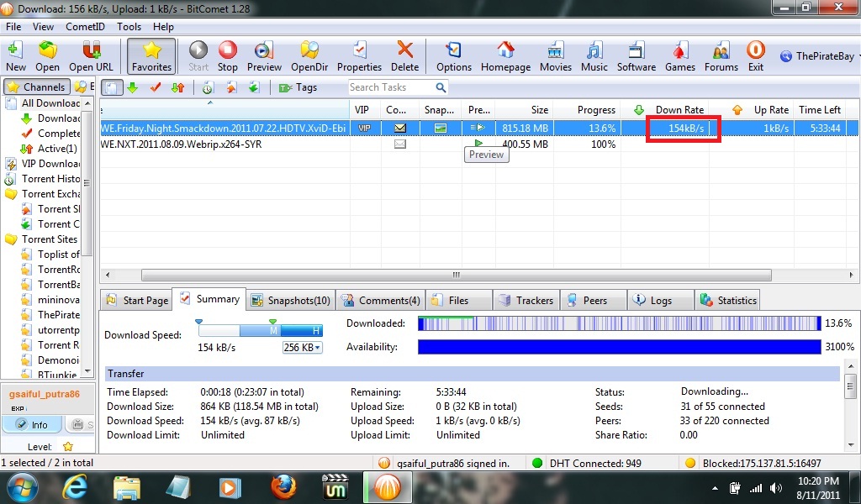Open the Options toolbar icon

pyautogui.click(x=453, y=56)
